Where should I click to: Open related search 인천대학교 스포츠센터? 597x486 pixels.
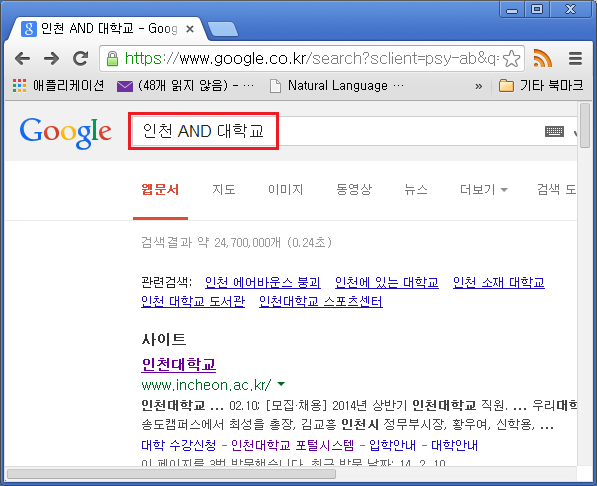[321, 302]
